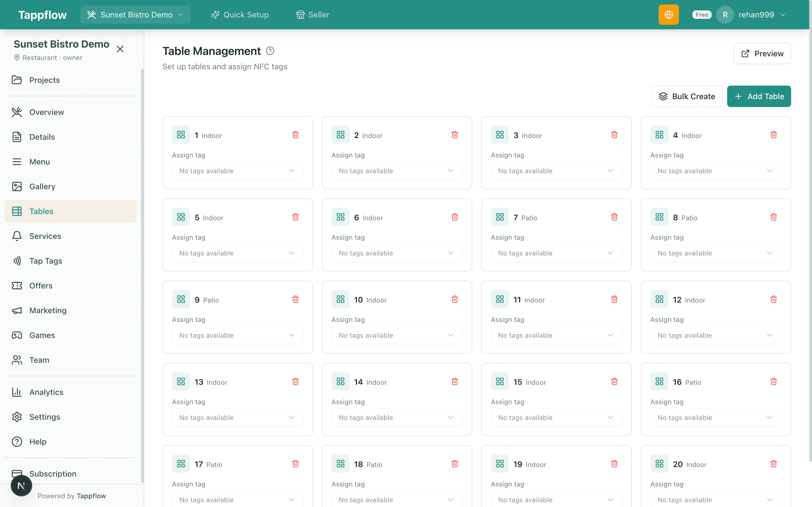The width and height of the screenshot is (812, 507).
Task: Click the Add Table button
Action: click(759, 96)
